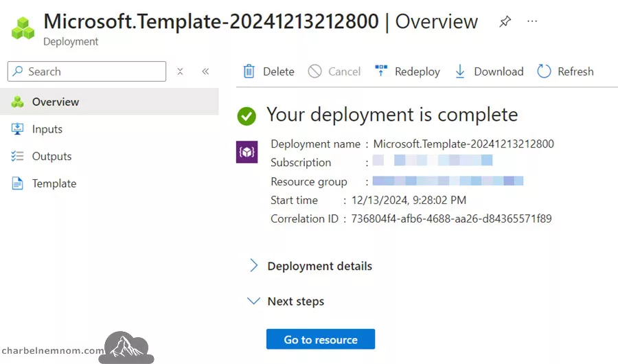The width and height of the screenshot is (618, 364).
Task: Expand the Deployment details section
Action: coord(311,266)
